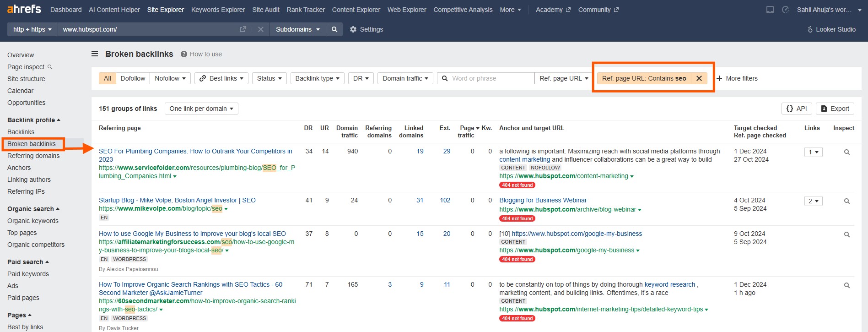This screenshot has width=868, height=332.
Task: Collapse the Organic search section
Action: point(33,209)
